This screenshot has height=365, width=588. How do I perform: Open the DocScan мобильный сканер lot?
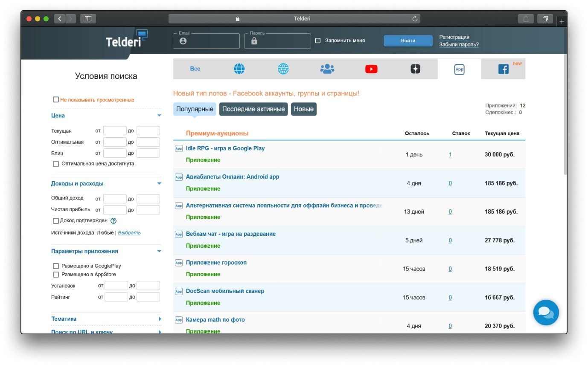pos(225,291)
